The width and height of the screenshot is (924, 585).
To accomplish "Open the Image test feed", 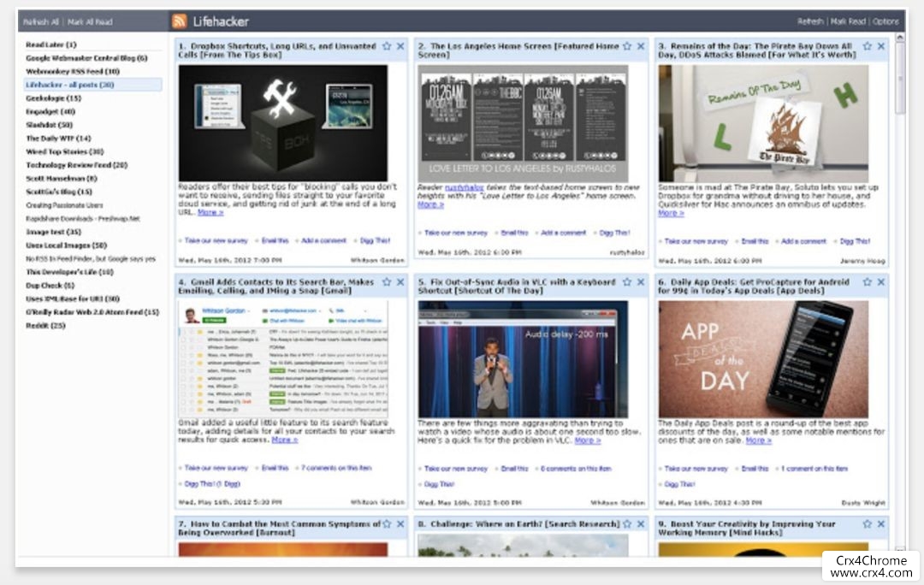I will tap(54, 232).
